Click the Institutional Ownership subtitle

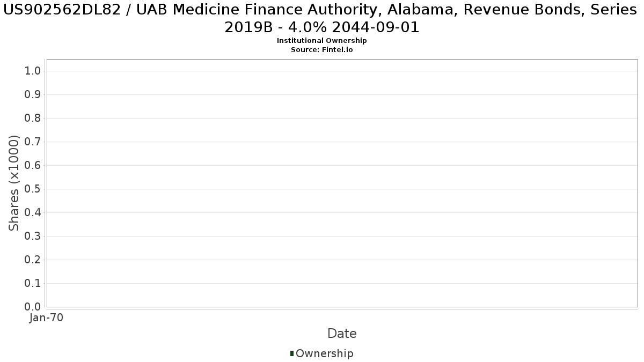[x=322, y=41]
